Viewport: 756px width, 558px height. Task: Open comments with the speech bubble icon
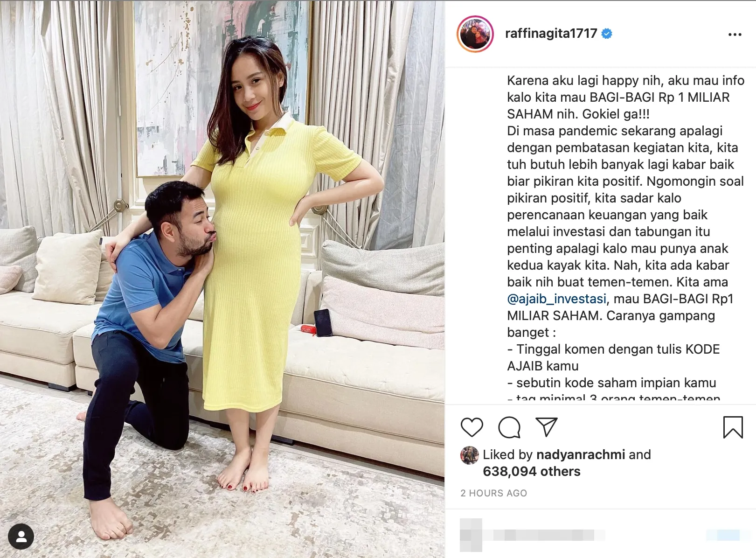(509, 427)
